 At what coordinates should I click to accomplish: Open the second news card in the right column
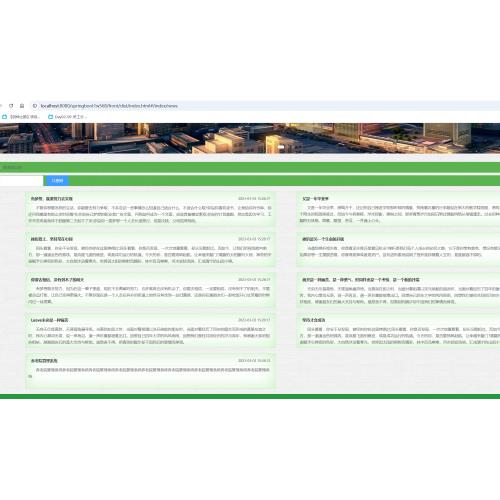tap(398, 250)
